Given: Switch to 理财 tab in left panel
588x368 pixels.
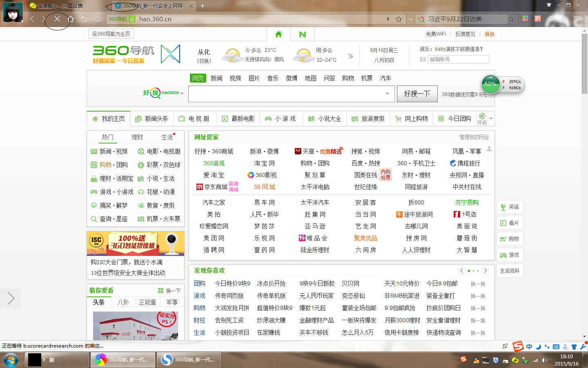Looking at the screenshot, I should tap(137, 137).
